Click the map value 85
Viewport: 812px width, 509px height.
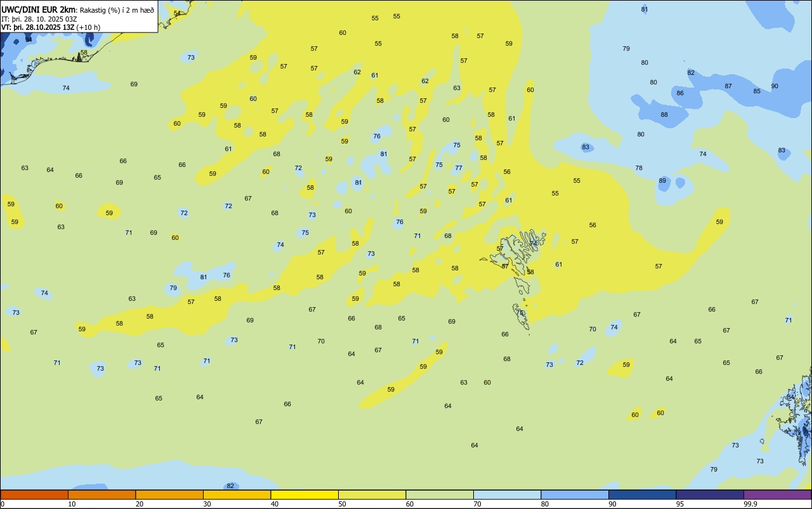[x=757, y=91]
